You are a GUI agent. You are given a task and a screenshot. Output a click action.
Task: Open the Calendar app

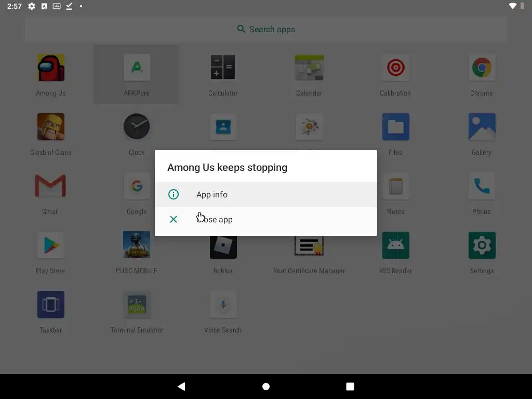309,68
